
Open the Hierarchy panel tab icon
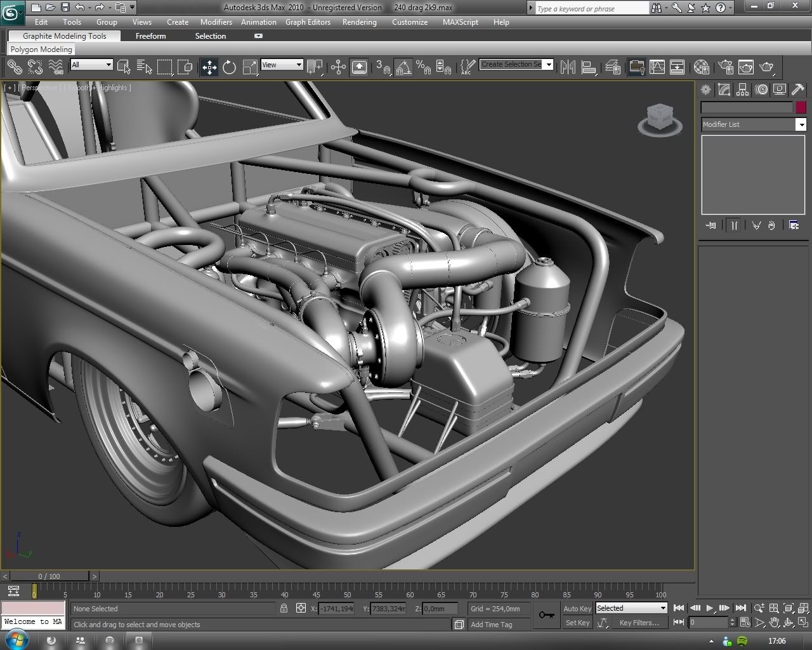[742, 90]
